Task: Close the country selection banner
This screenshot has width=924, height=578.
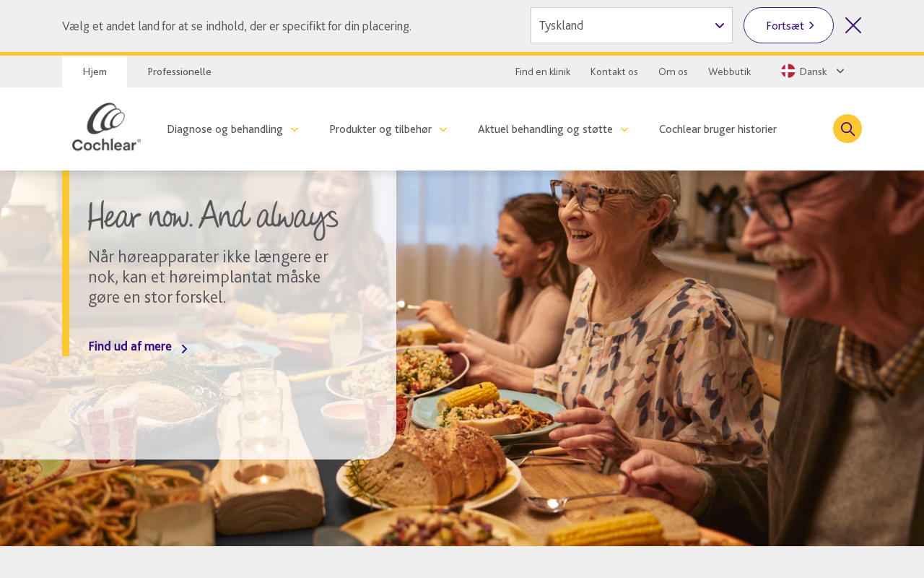Action: pyautogui.click(x=853, y=25)
